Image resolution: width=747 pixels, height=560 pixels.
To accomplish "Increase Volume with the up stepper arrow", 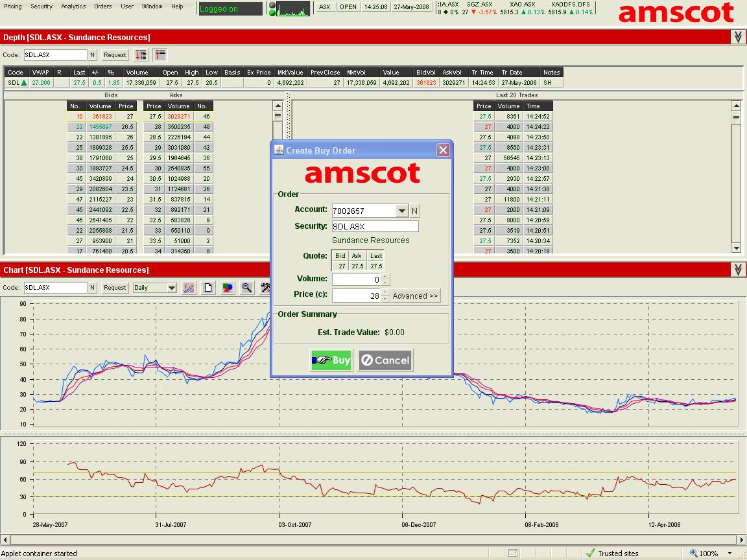I will 385,276.
